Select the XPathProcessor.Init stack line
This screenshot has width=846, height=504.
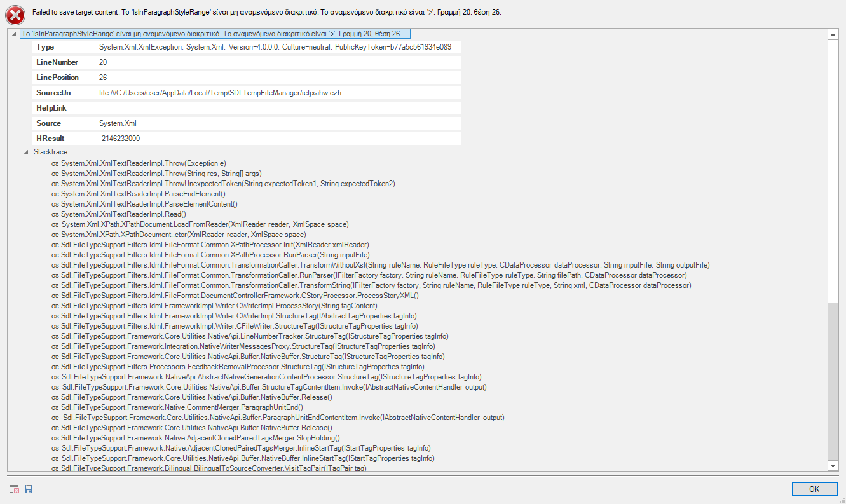click(210, 245)
